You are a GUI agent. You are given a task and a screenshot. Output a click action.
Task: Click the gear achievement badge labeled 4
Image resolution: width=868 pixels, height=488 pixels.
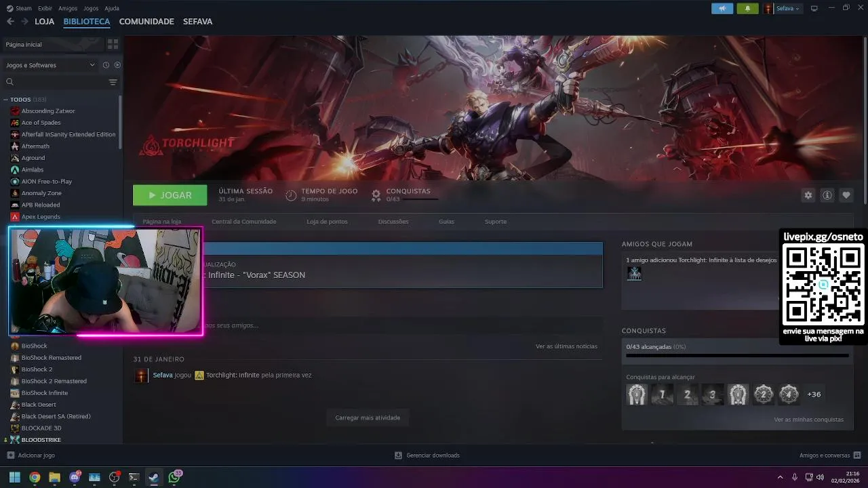point(789,394)
